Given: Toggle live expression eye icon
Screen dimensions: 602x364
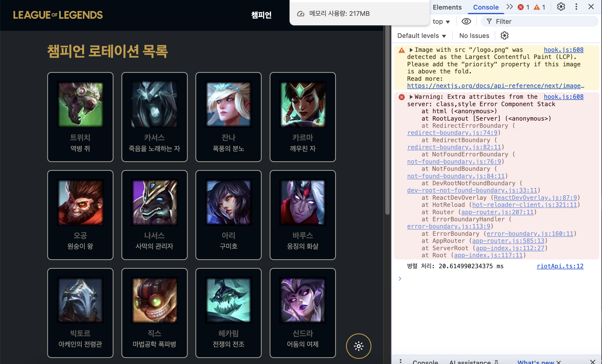Looking at the screenshot, I should 466,21.
